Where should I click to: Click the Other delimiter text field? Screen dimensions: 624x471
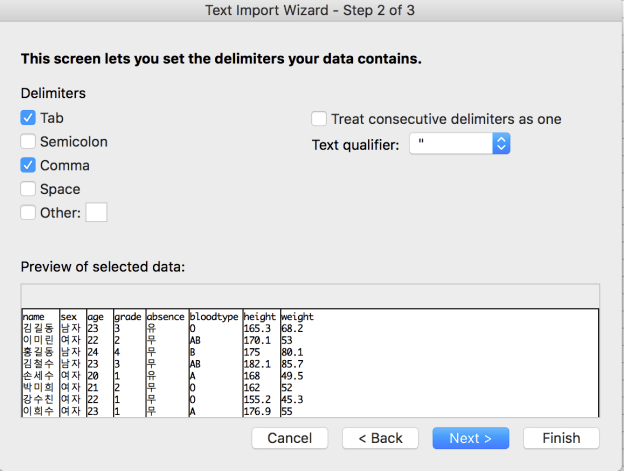tap(96, 212)
